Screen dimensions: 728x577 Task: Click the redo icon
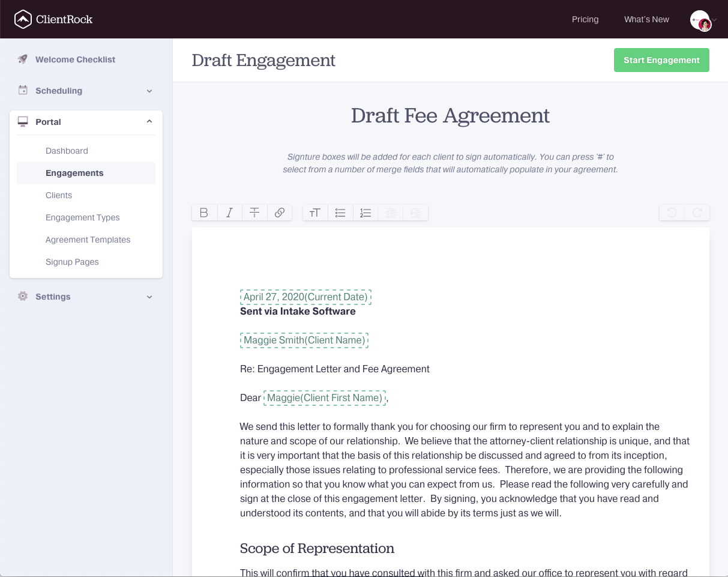coord(697,212)
